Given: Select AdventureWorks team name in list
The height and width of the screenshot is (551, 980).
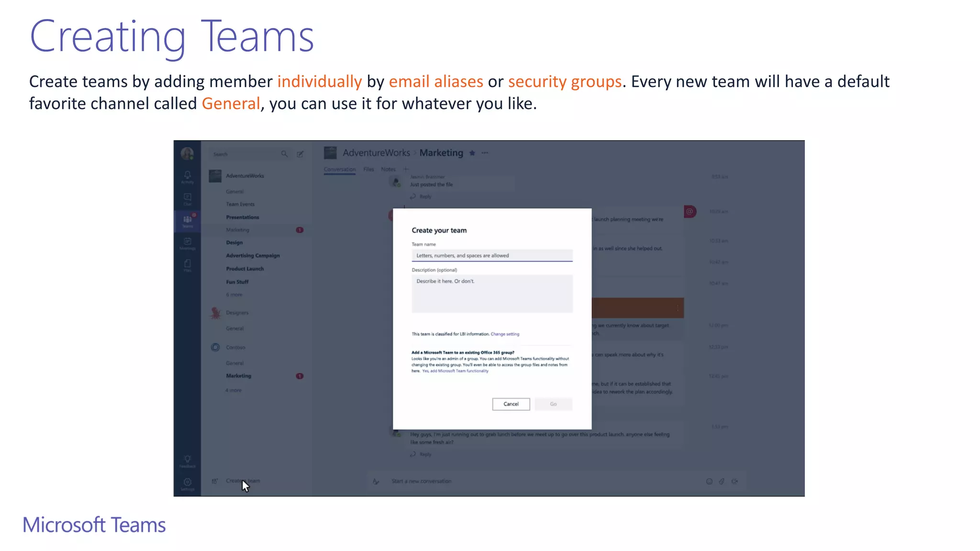Looking at the screenshot, I should pyautogui.click(x=245, y=176).
